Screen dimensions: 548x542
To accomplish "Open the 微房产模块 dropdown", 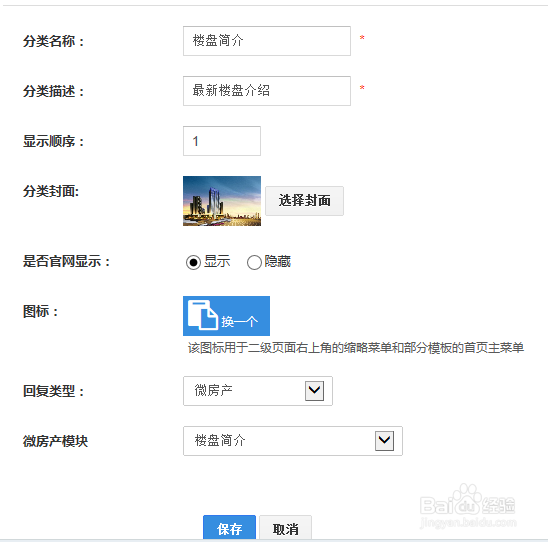I will pyautogui.click(x=293, y=441).
